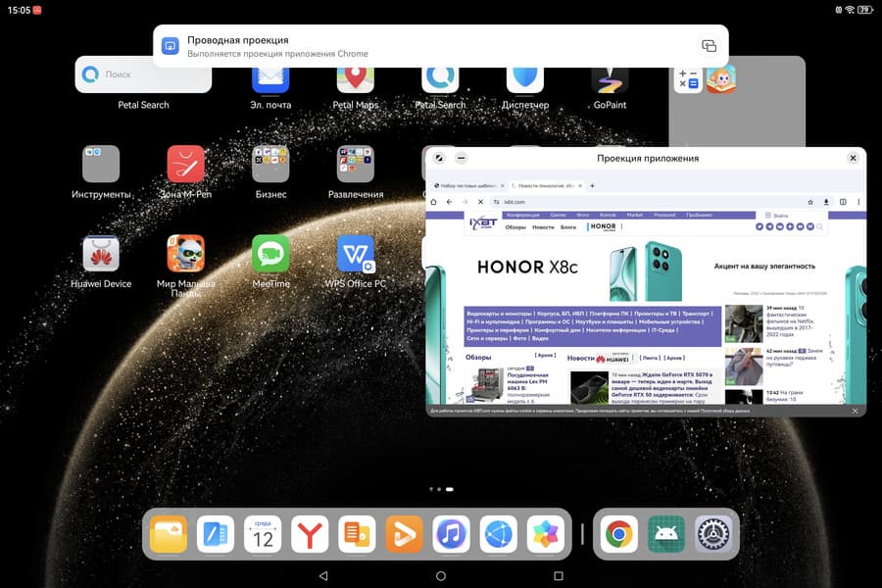Image resolution: width=882 pixels, height=588 pixels.
Task: Launch the Мир Малыша Панды app
Action: coord(185,254)
